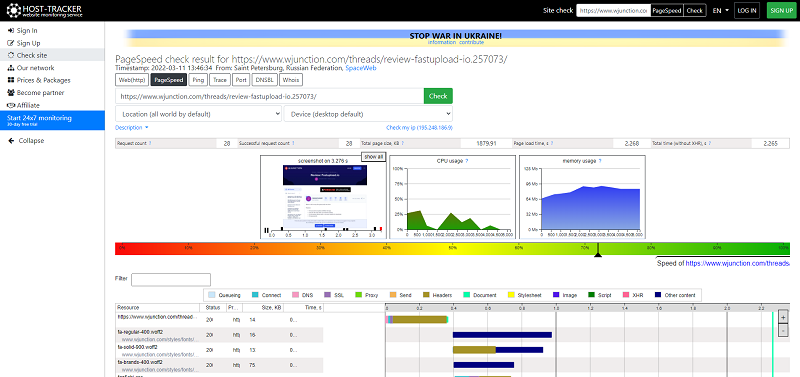Click the DNS legend swatch
The image size is (800, 377).
point(295,295)
